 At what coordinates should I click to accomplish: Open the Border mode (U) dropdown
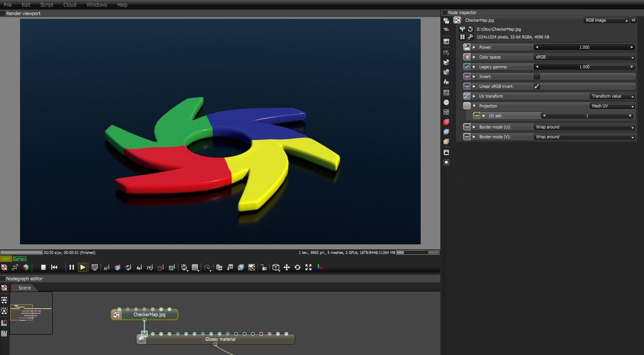[584, 127]
